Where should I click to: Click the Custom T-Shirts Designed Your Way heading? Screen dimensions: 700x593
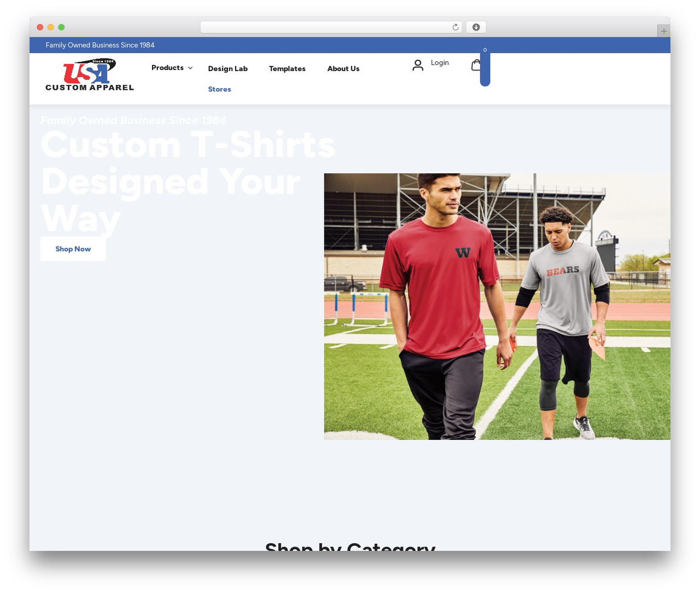point(188,182)
